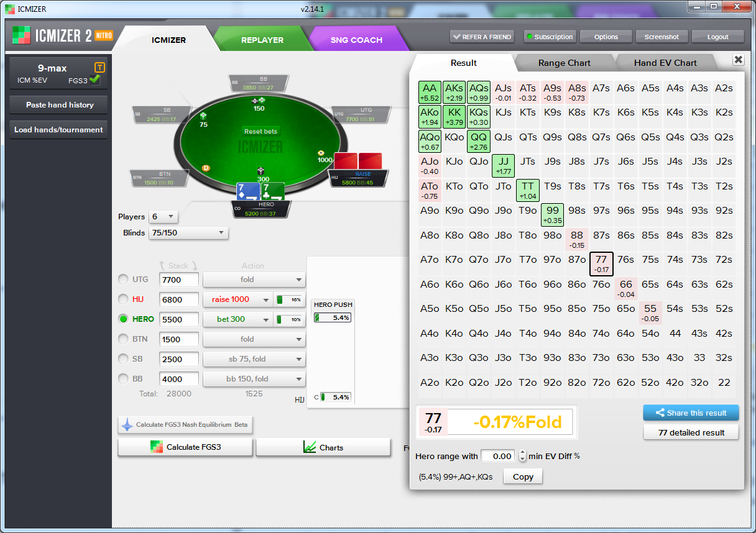
Task: Click the green Subscription status dot
Action: coord(530,37)
